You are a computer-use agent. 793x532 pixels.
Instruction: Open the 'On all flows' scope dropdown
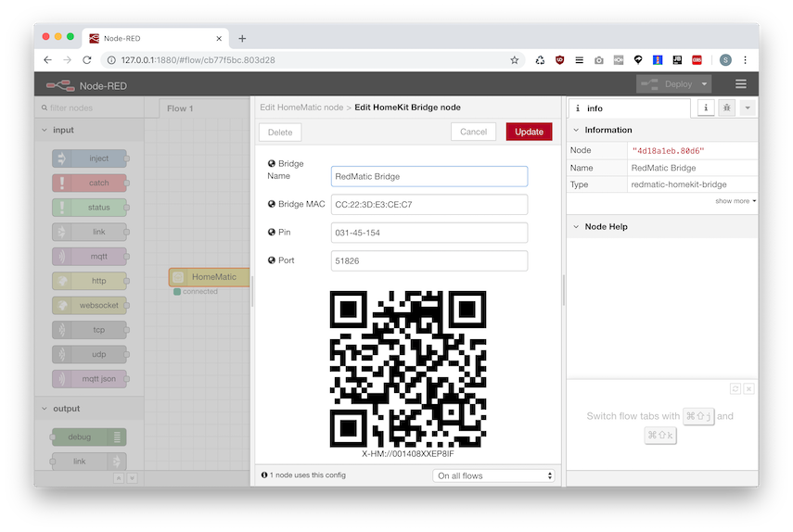tap(495, 475)
